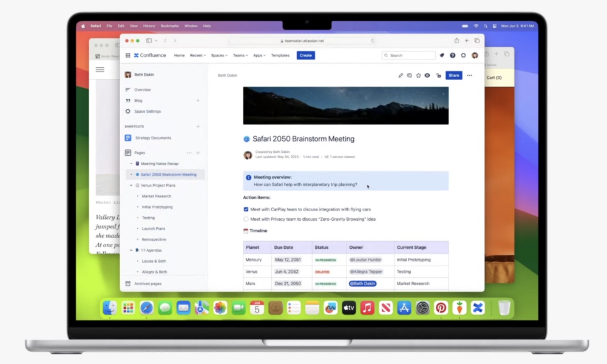
Task: Click the Cart (0) link in background window
Action: 494,78
